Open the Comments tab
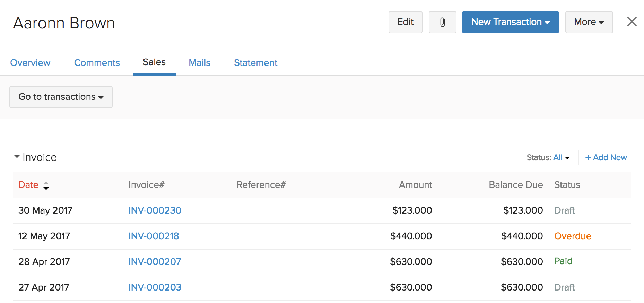644x303 pixels. coord(97,63)
